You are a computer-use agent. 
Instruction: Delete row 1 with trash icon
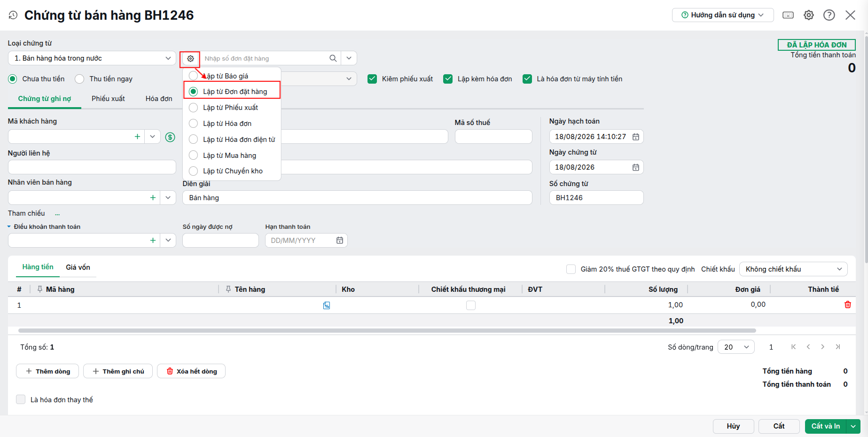coord(848,304)
